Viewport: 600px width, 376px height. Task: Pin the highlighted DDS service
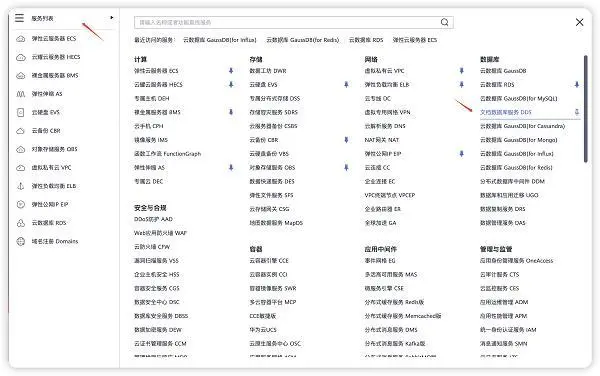577,112
